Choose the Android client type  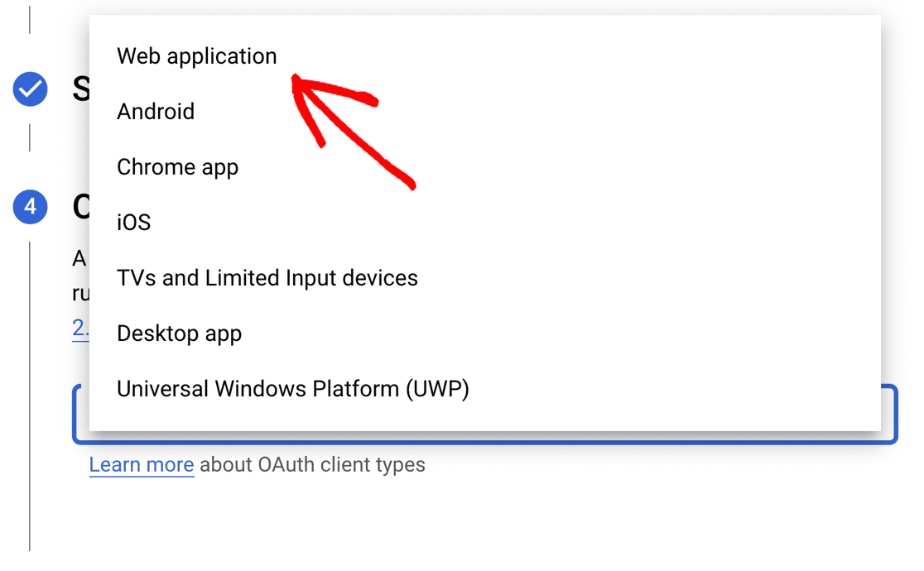156,112
